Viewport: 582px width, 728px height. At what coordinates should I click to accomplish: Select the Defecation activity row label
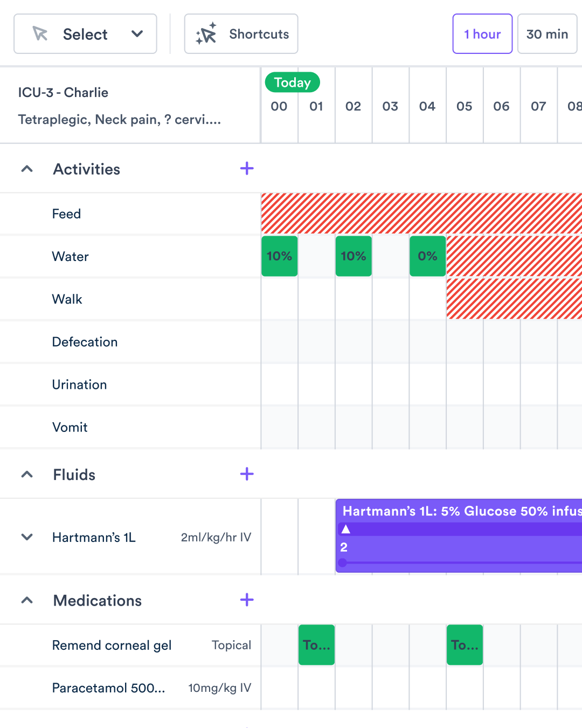(x=85, y=342)
